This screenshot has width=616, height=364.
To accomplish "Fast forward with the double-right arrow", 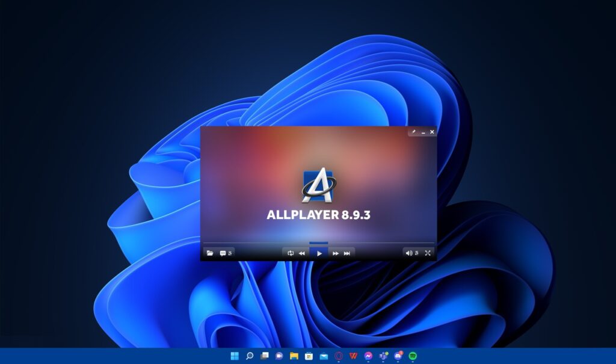I will (x=336, y=253).
